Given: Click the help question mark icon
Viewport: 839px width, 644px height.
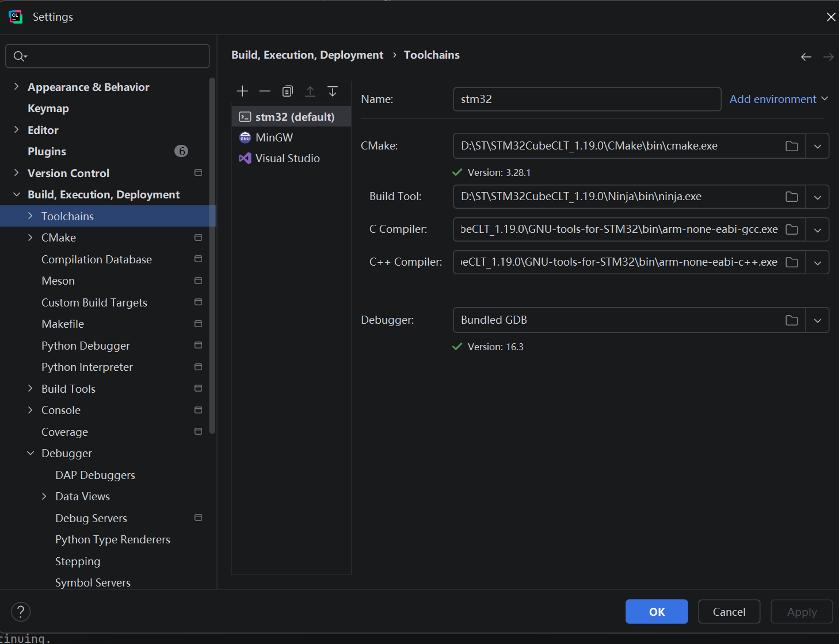Looking at the screenshot, I should 21,611.
